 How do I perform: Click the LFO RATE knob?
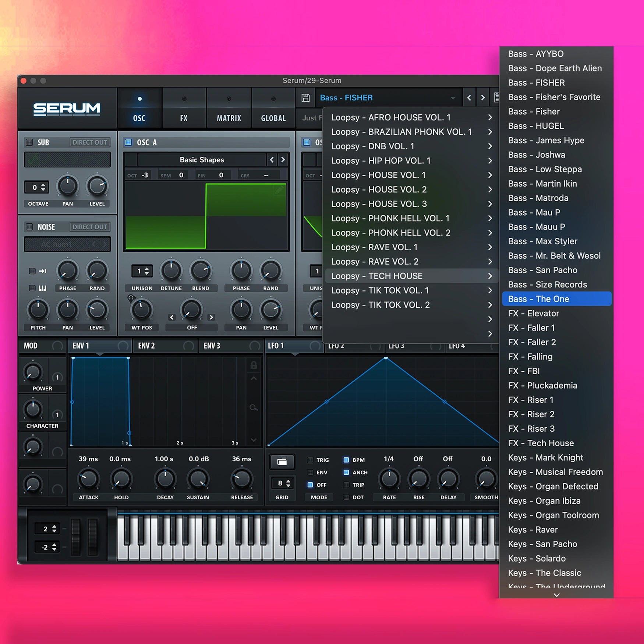point(389,478)
